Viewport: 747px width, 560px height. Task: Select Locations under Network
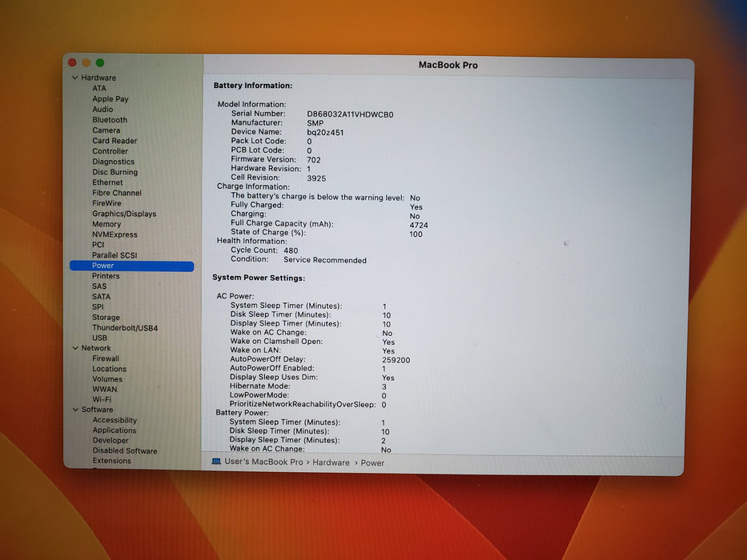coord(109,369)
